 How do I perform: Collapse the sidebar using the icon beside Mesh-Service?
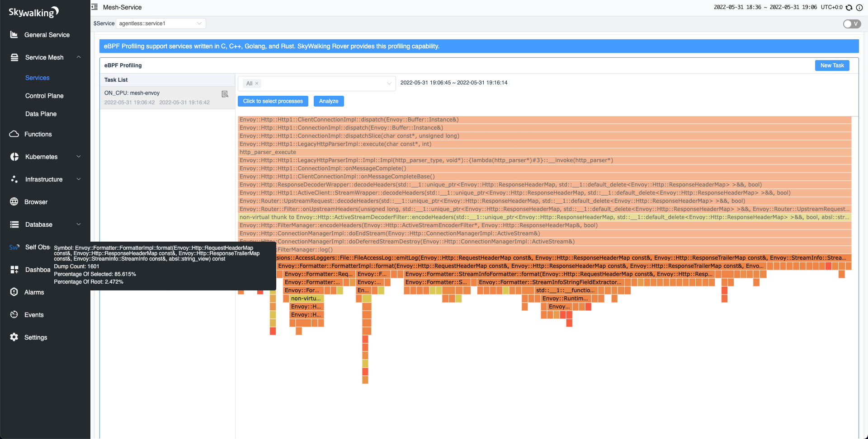(x=94, y=7)
